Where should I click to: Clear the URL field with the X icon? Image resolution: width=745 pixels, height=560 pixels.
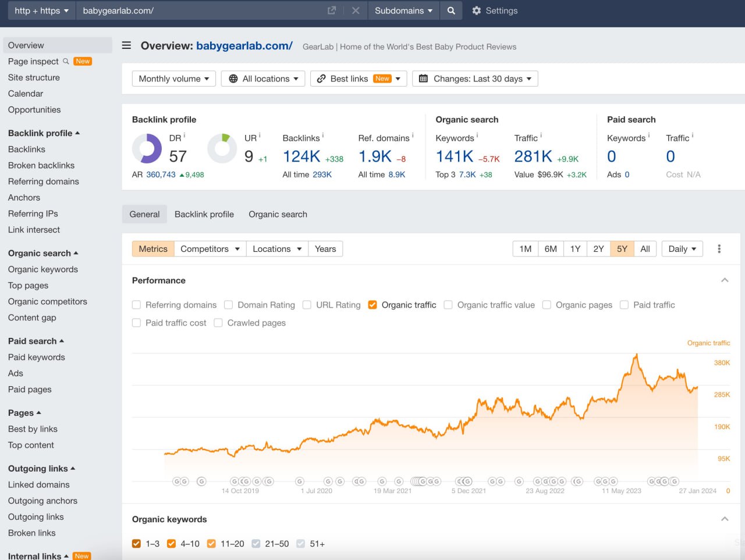click(x=356, y=10)
